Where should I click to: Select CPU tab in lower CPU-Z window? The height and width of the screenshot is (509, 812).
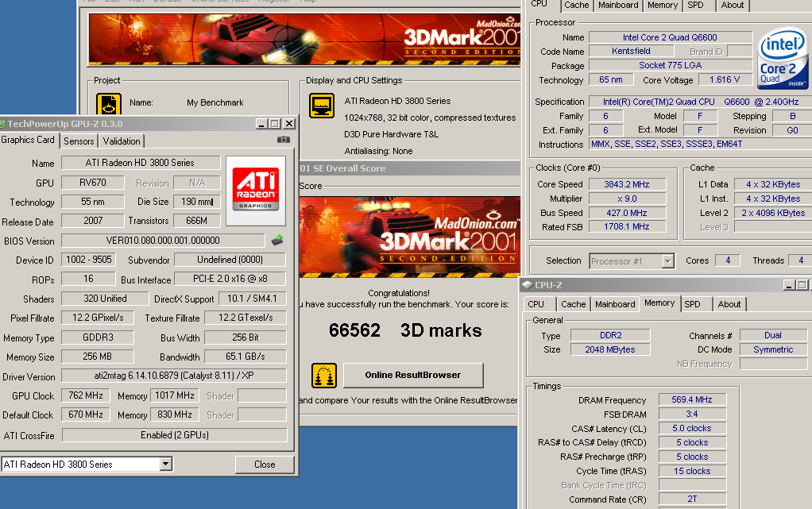coord(536,304)
